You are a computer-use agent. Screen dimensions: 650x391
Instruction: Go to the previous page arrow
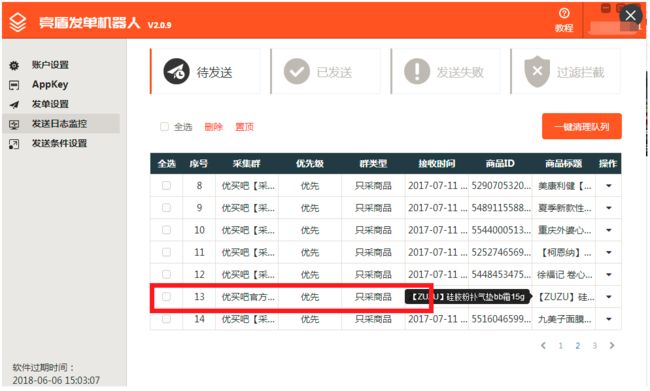[543, 345]
